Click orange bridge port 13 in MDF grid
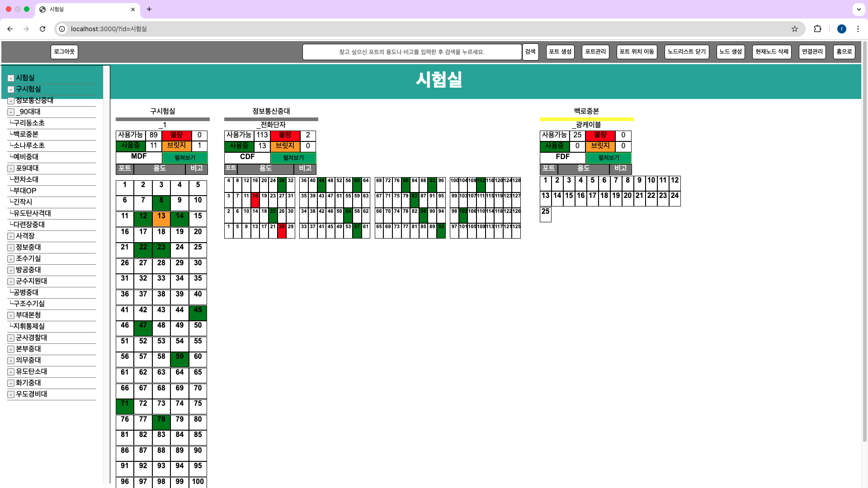 click(x=161, y=219)
